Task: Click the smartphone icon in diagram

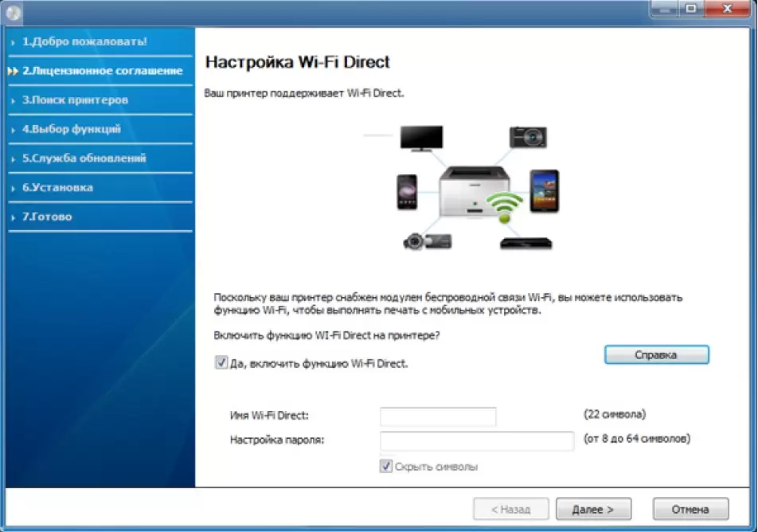Action: 407,192
